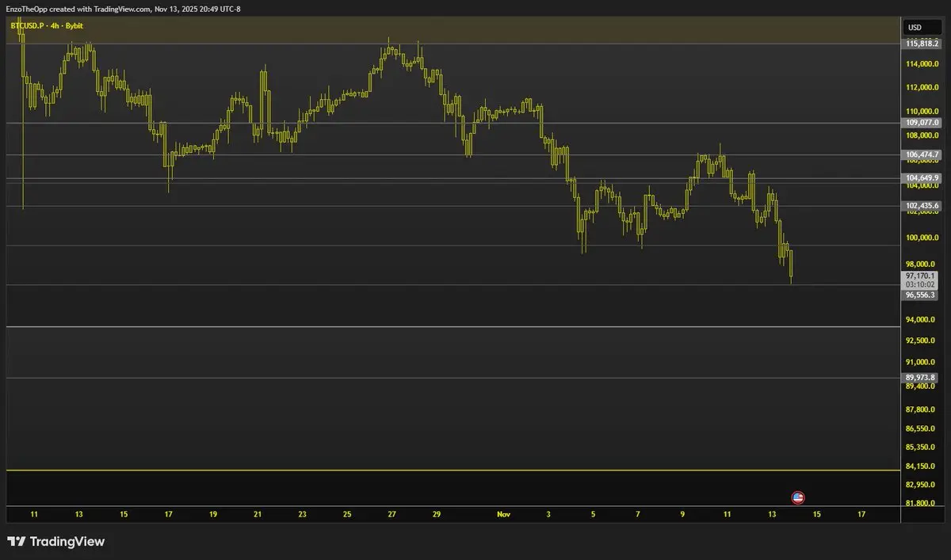Click the 03:10:02 bar countdown timer
Image resolution: width=951 pixels, height=560 pixels.
click(920, 284)
